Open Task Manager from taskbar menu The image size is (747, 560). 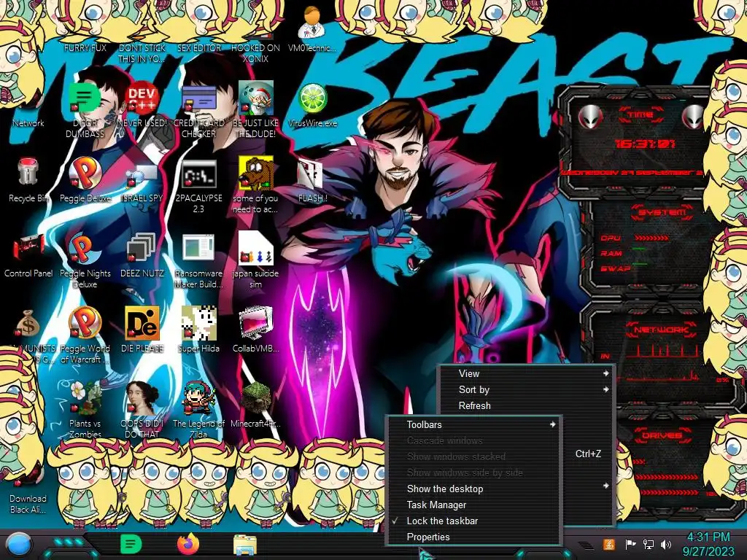point(474,505)
